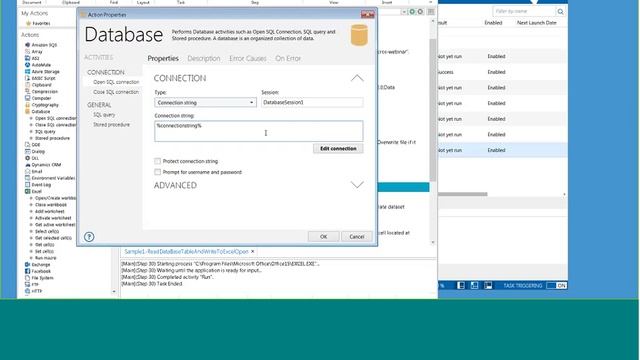This screenshot has height=360, width=640.
Task: Click the Cancel button
Action: point(356,237)
